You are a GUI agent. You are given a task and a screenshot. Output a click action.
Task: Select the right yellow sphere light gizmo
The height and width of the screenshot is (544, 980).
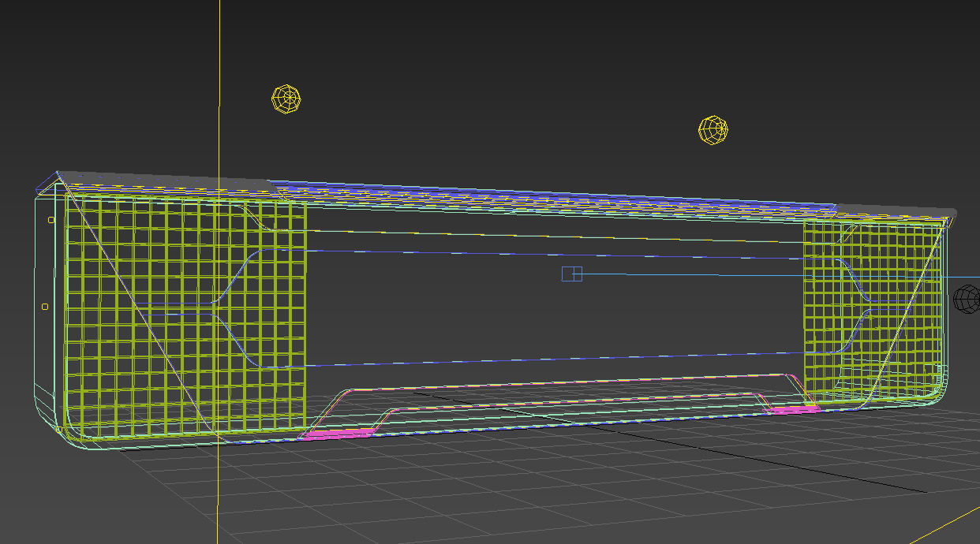(713, 130)
